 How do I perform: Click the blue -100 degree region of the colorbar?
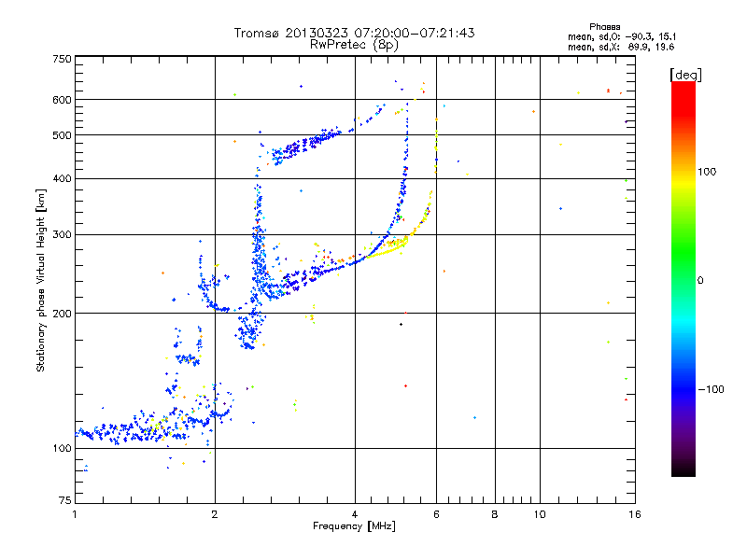(x=684, y=389)
